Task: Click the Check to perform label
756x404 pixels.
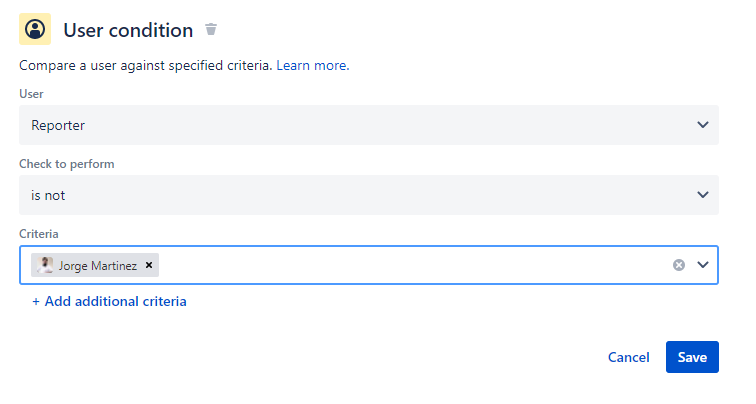Action: tap(67, 164)
